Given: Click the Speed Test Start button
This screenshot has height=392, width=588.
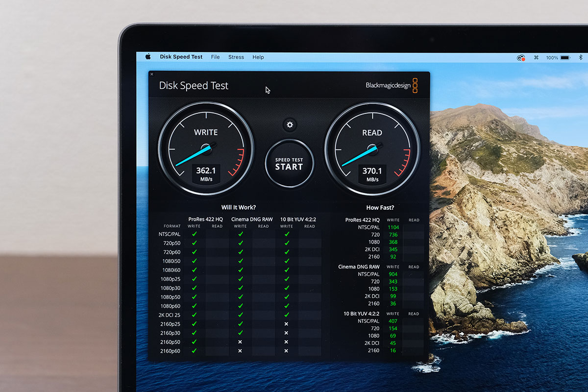Looking at the screenshot, I should click(x=289, y=164).
